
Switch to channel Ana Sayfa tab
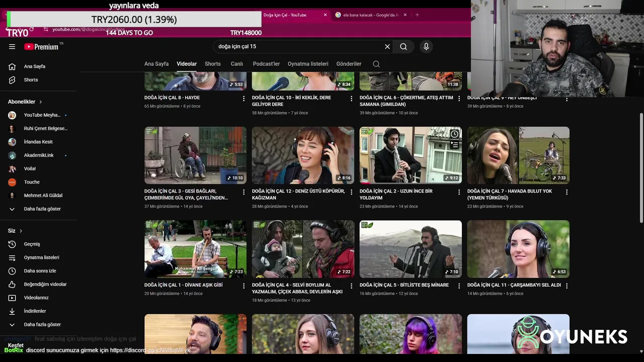tap(156, 64)
